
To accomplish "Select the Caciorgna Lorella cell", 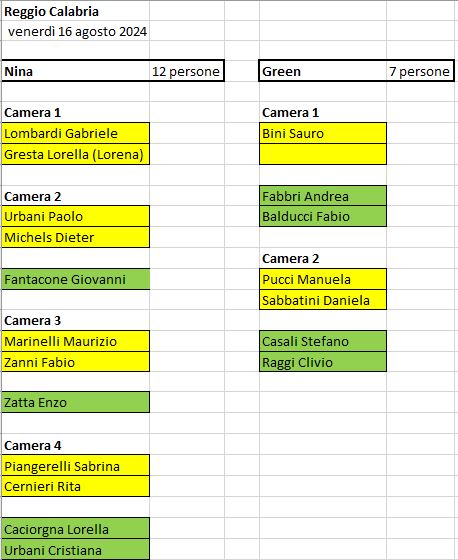I will (x=75, y=528).
